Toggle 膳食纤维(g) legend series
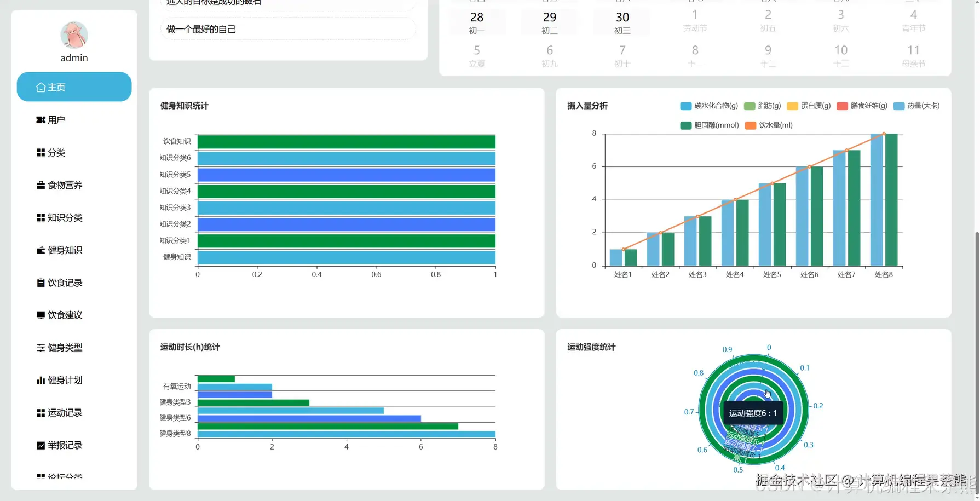The height and width of the screenshot is (501, 980). [862, 106]
